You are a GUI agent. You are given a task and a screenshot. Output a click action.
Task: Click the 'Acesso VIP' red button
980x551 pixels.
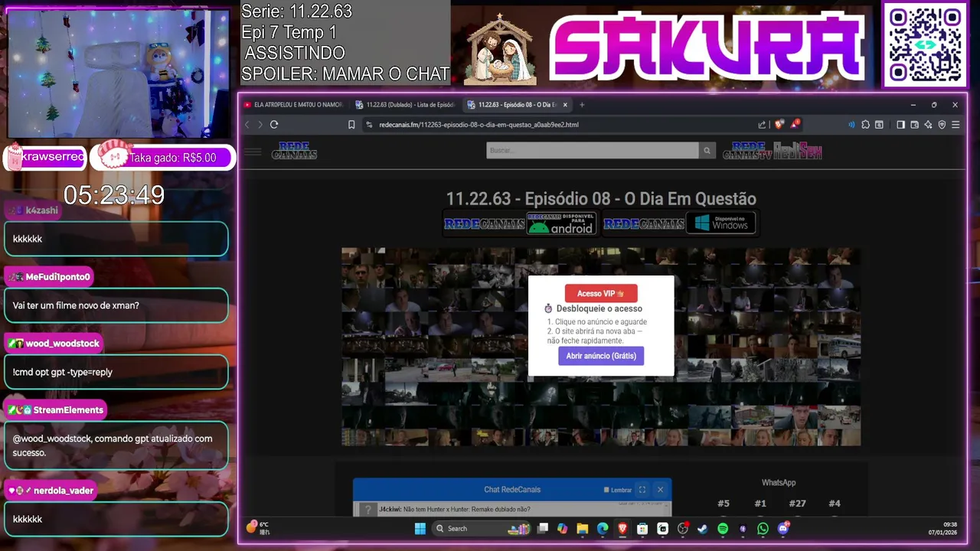(601, 293)
